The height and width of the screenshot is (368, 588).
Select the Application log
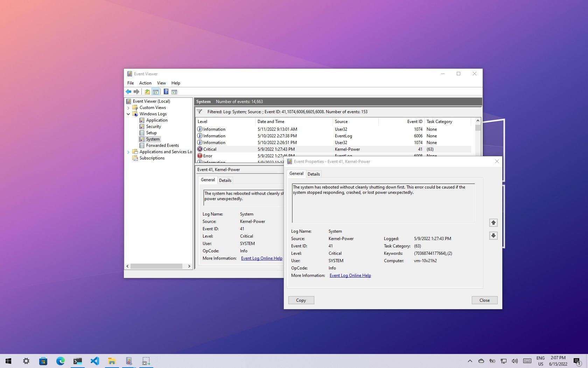tap(157, 120)
